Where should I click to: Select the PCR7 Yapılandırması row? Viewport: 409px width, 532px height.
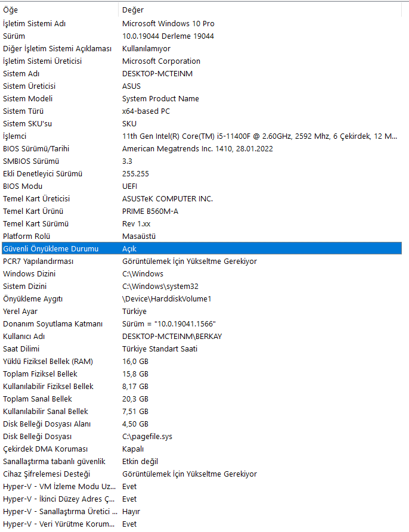202,262
